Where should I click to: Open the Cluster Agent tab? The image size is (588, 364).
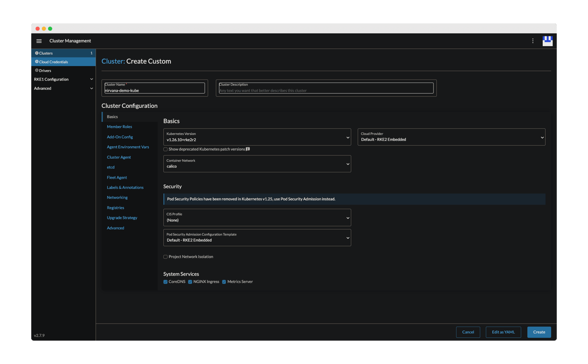tap(119, 157)
